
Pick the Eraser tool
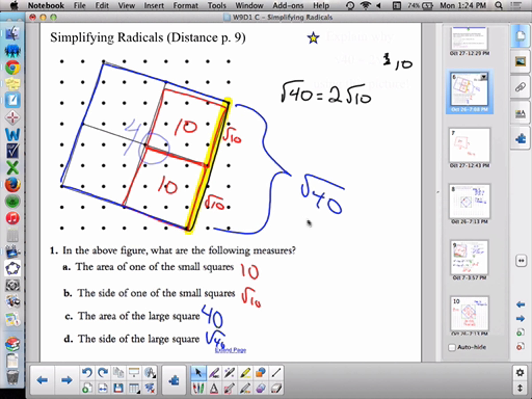pos(276,388)
